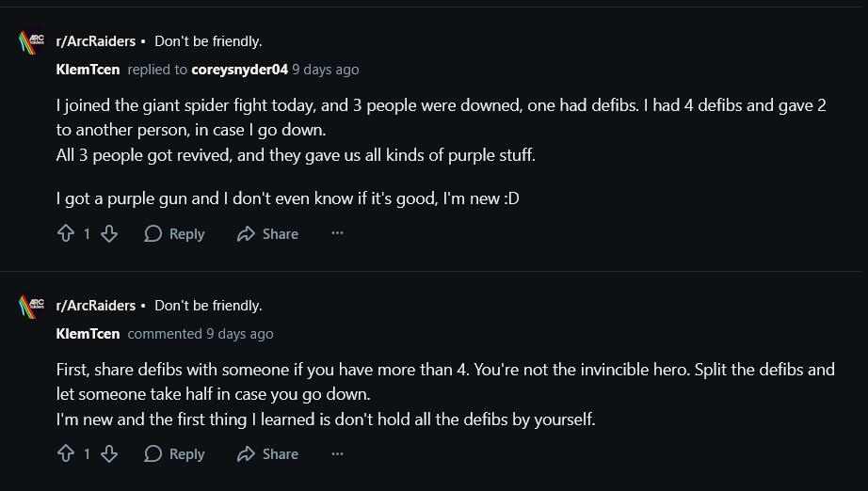Share the split defibs comment
Viewport: 868px width, 491px height.
pos(268,454)
